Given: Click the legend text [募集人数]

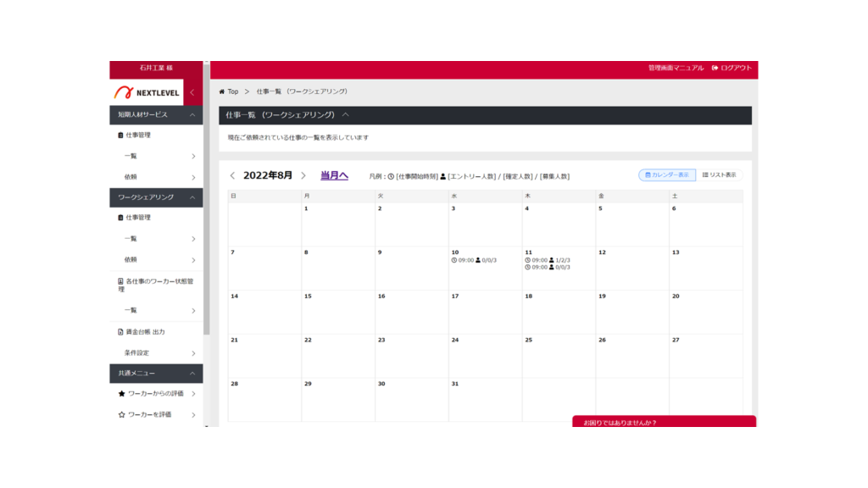Looking at the screenshot, I should pyautogui.click(x=554, y=176).
